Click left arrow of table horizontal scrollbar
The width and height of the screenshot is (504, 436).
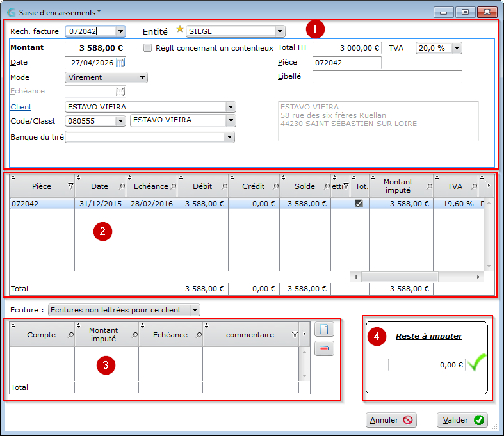[x=355, y=277]
